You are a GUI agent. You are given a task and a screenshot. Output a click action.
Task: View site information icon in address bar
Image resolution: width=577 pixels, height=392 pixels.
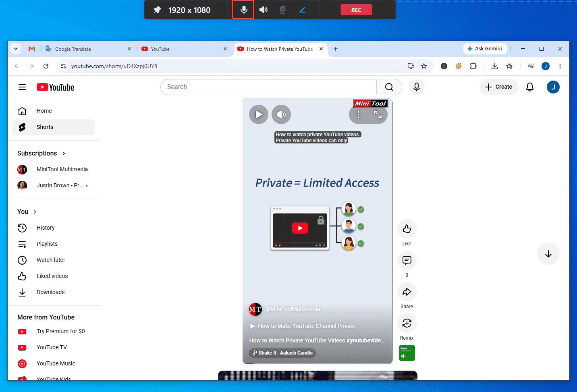click(x=63, y=66)
